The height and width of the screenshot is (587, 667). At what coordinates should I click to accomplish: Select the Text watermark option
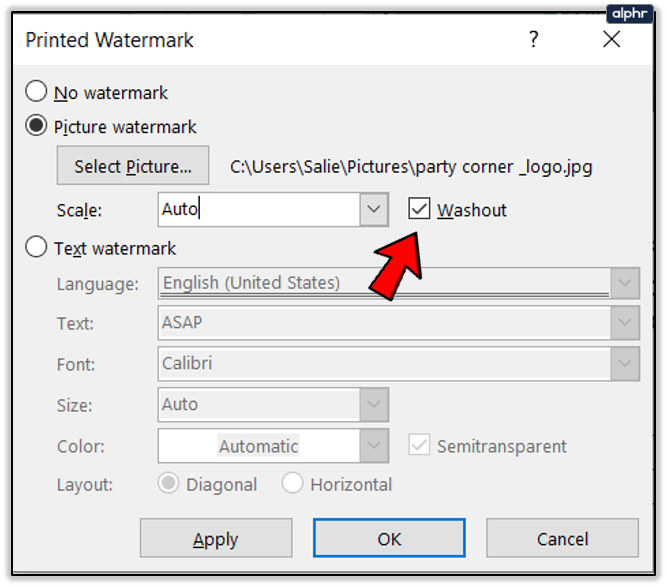pos(37,248)
